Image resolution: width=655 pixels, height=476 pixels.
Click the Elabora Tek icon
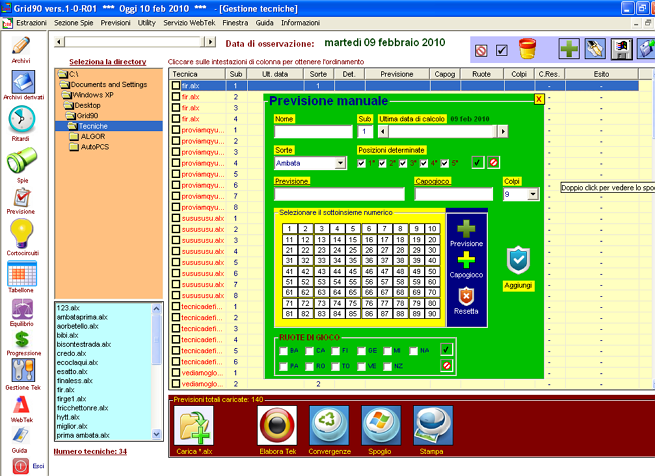click(277, 425)
